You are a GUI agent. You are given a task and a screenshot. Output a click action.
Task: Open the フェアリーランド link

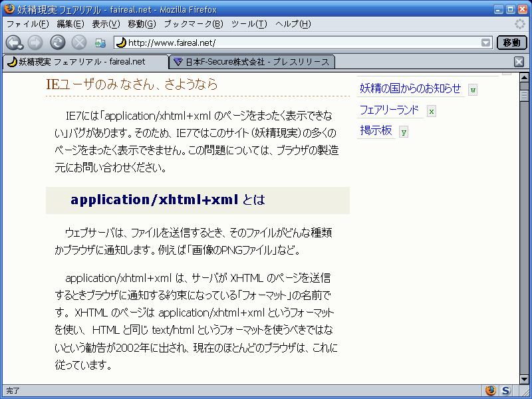pyautogui.click(x=389, y=110)
